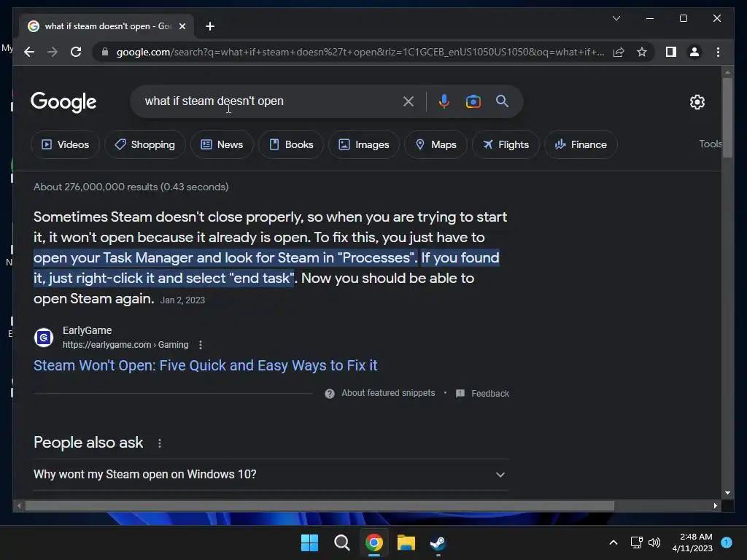Open the clock showing 2:48 AM
Image resolution: width=747 pixels, height=560 pixels.
pos(692,542)
